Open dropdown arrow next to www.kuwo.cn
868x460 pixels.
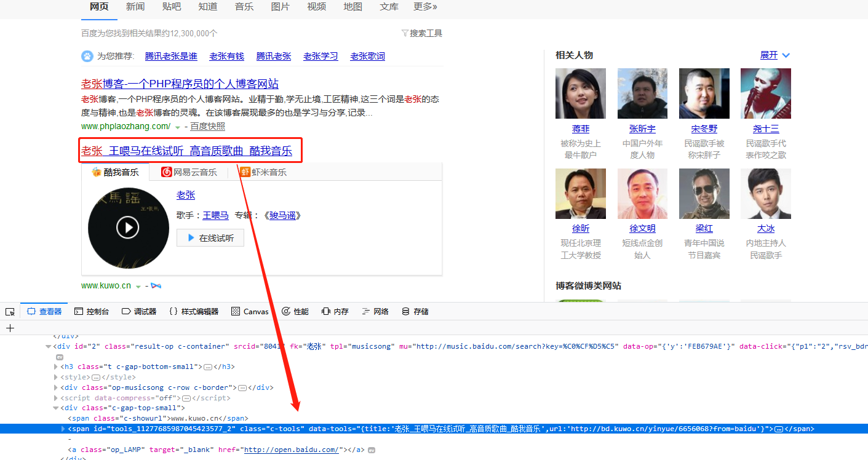pos(138,287)
